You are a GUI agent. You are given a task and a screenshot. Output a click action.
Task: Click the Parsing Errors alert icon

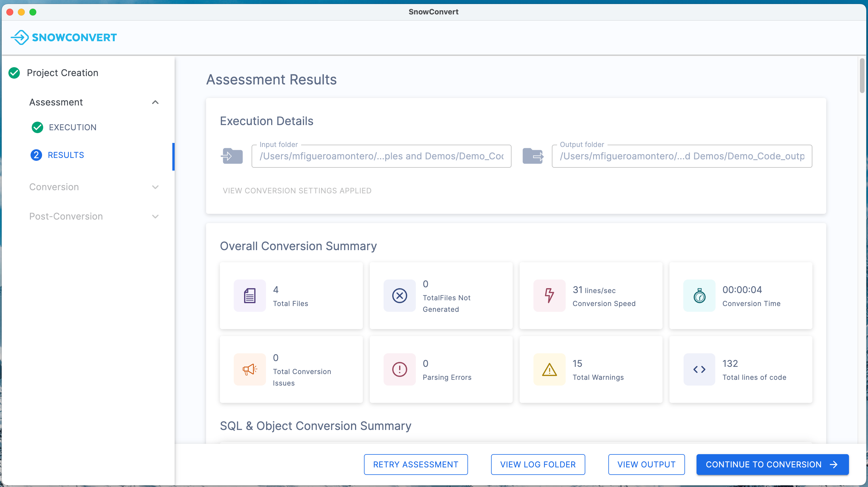pos(400,369)
